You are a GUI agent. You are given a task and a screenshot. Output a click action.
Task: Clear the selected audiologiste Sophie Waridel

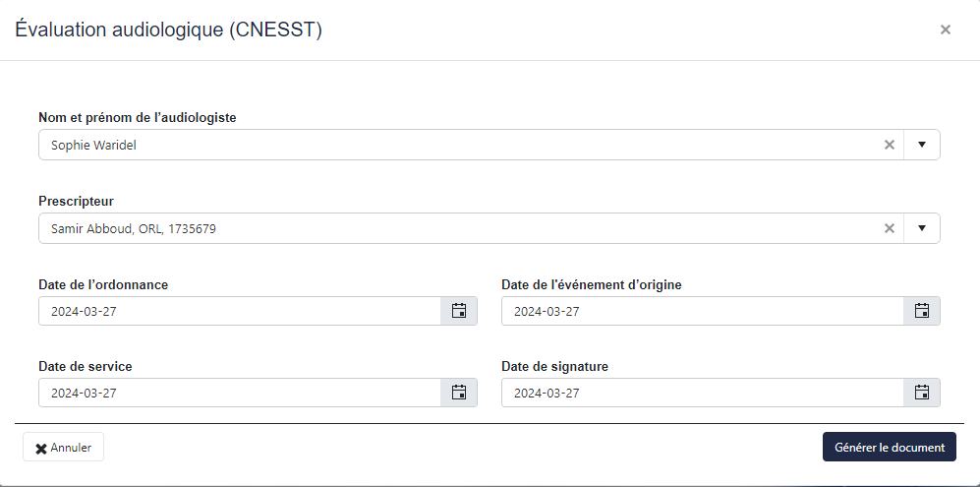(x=889, y=145)
